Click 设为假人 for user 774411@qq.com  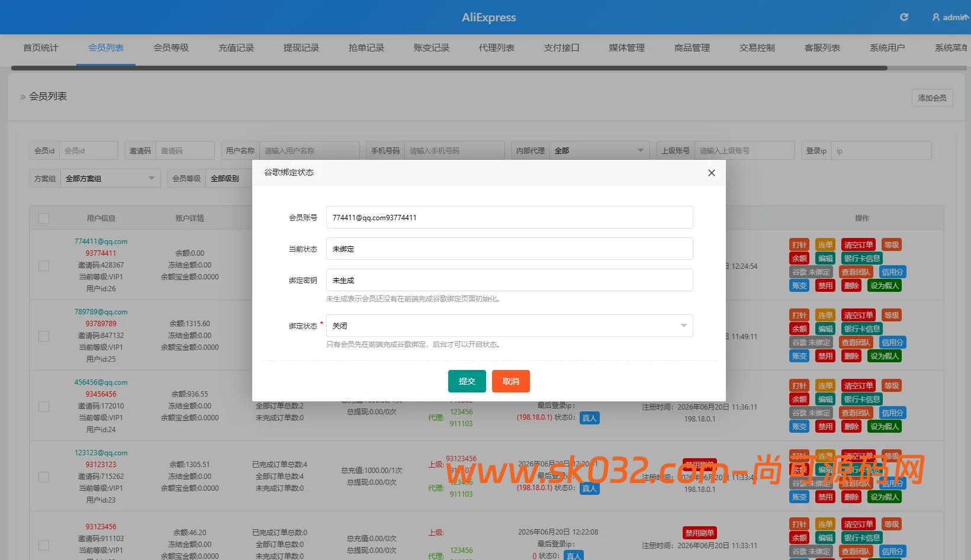(x=885, y=286)
